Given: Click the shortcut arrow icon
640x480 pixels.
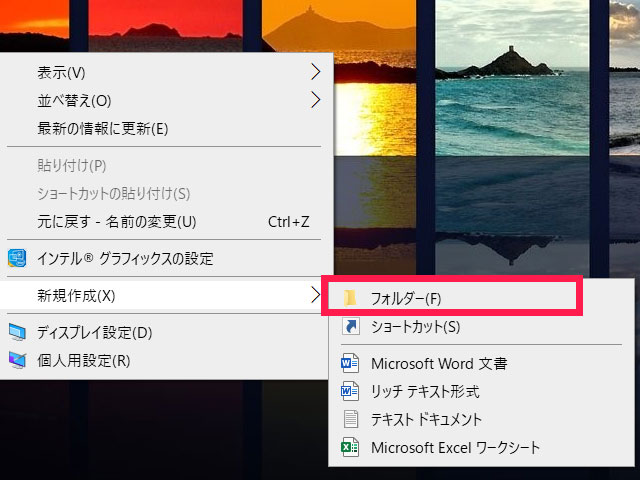Looking at the screenshot, I should pyautogui.click(x=351, y=327).
